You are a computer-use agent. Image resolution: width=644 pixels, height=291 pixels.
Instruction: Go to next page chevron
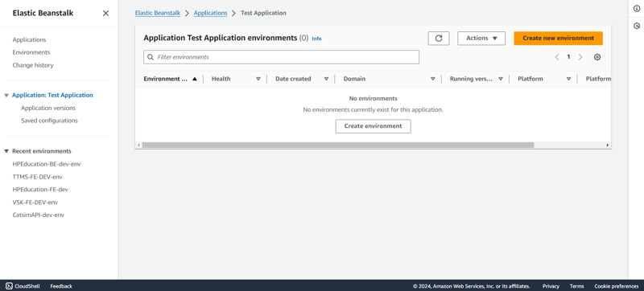click(x=580, y=57)
